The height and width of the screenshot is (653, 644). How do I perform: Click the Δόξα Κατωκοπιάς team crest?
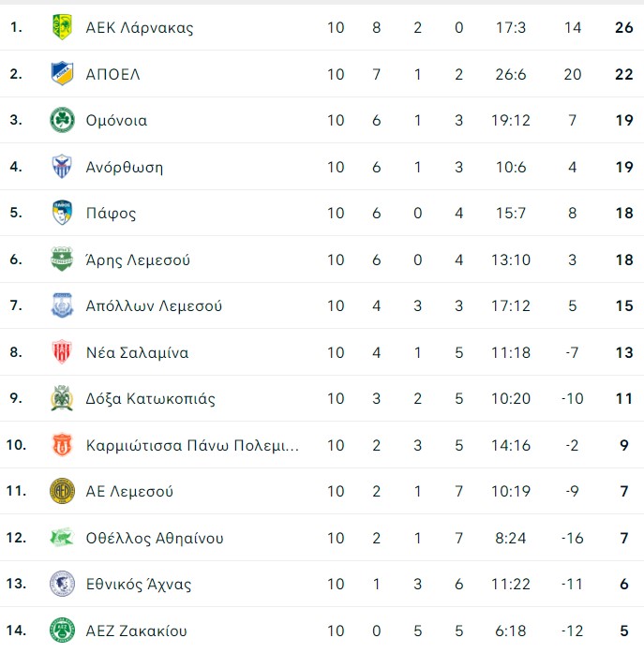coord(62,399)
